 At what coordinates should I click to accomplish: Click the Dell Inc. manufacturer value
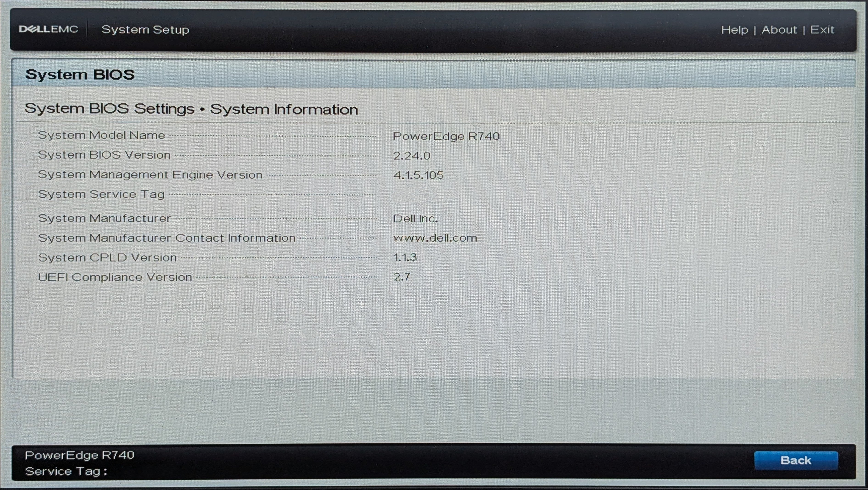pos(416,219)
